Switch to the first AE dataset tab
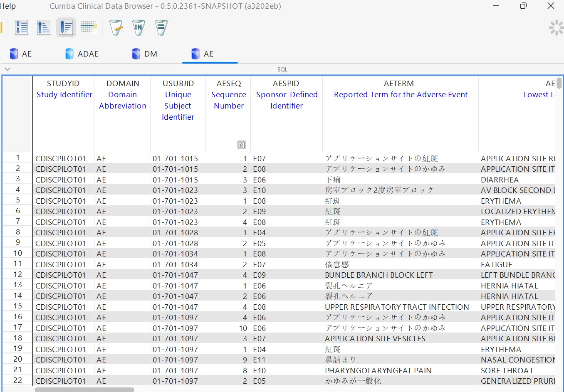This screenshot has width=564, height=392. (x=21, y=54)
